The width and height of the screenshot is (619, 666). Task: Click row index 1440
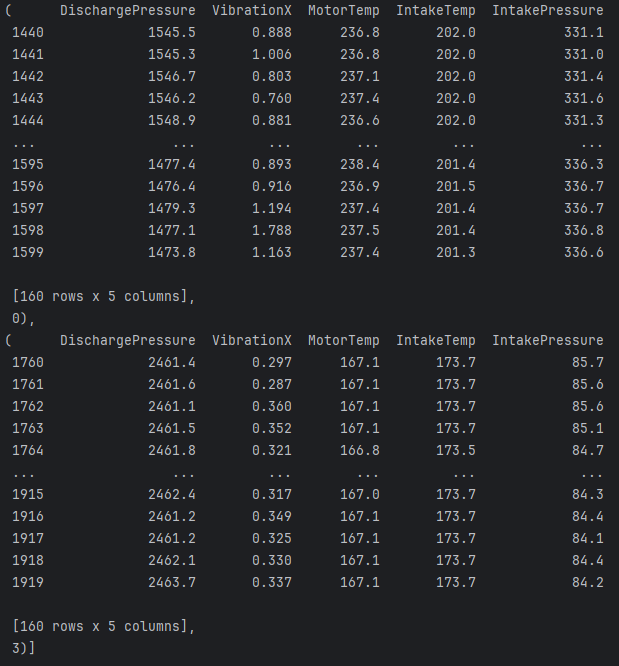[27, 33]
